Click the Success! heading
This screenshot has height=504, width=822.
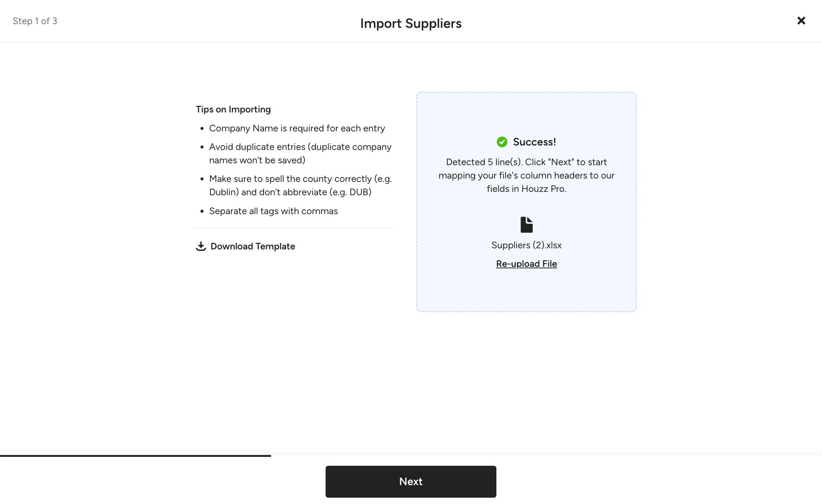pos(534,142)
